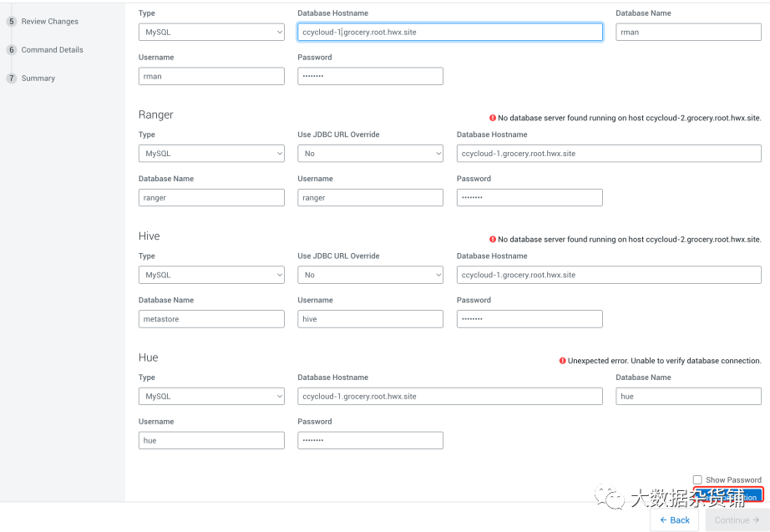
Task: Enable the Show Password checkbox
Action: click(x=697, y=479)
